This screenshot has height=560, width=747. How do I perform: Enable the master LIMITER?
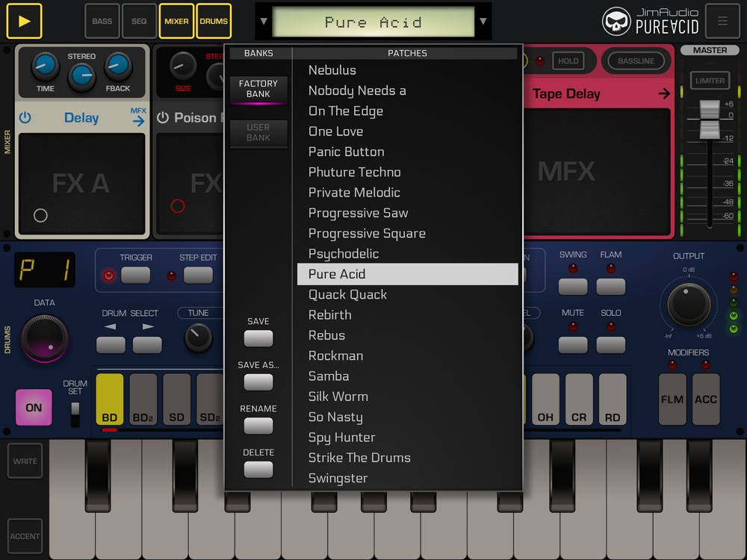710,81
